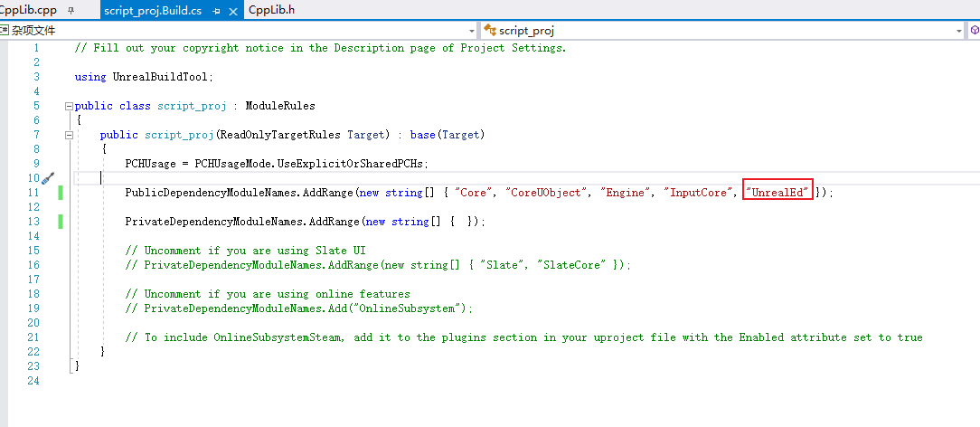Open the 杂项文件 project dropdown

pyautogui.click(x=474, y=30)
